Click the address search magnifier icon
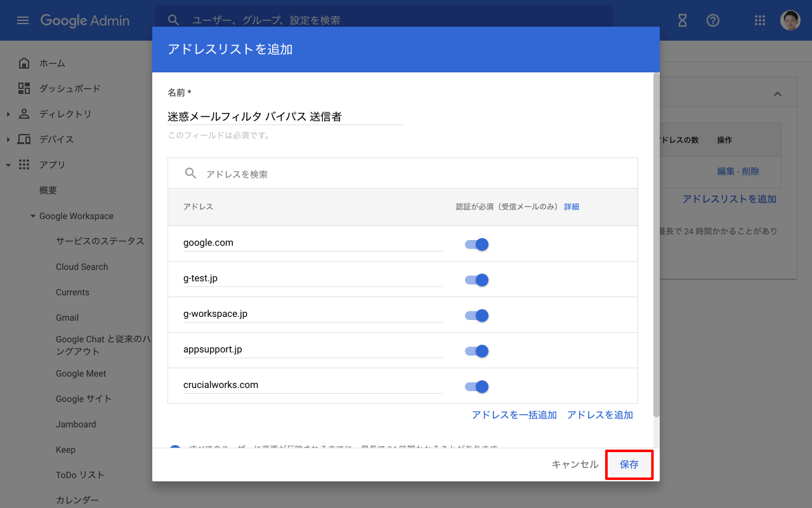812x508 pixels. tap(190, 173)
